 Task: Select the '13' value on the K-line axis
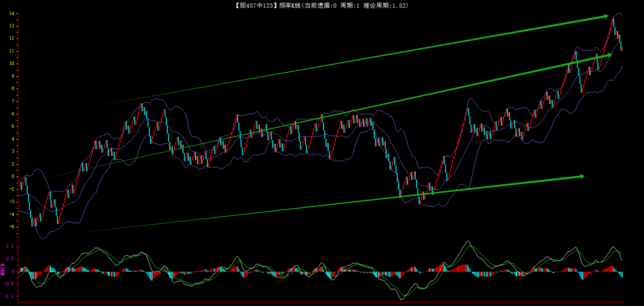pos(12,26)
